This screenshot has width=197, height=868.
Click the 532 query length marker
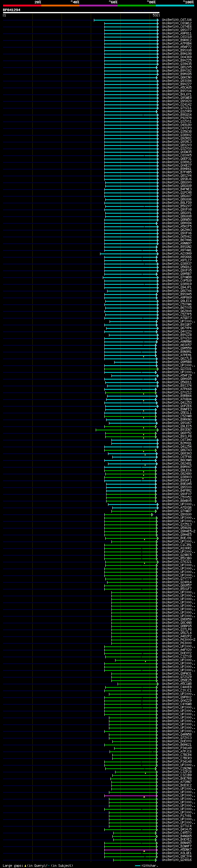pos(155,15)
